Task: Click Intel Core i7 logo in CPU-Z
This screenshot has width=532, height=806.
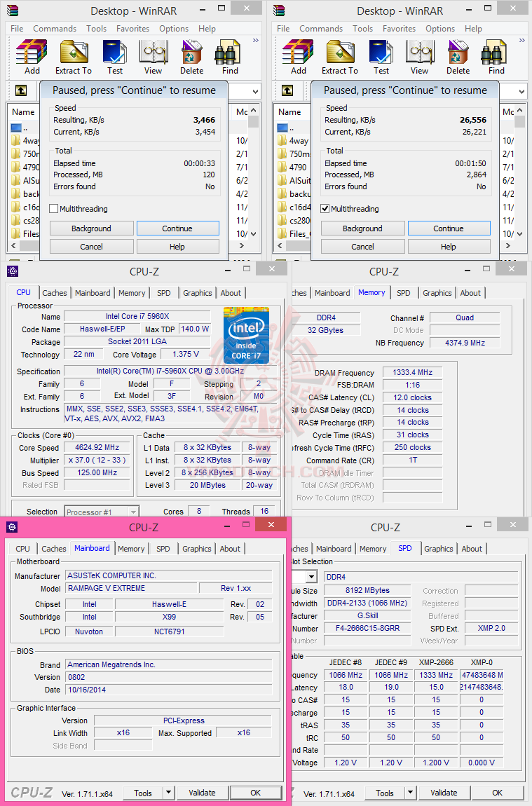Action: [x=246, y=335]
